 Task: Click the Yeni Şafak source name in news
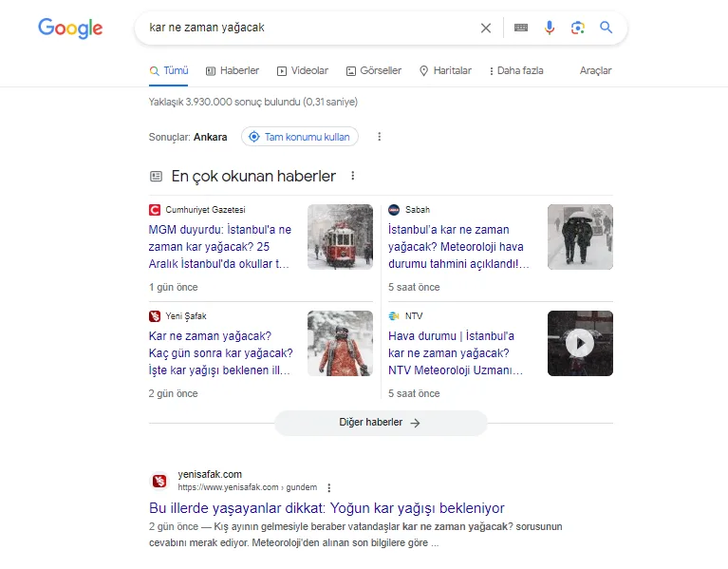186,316
